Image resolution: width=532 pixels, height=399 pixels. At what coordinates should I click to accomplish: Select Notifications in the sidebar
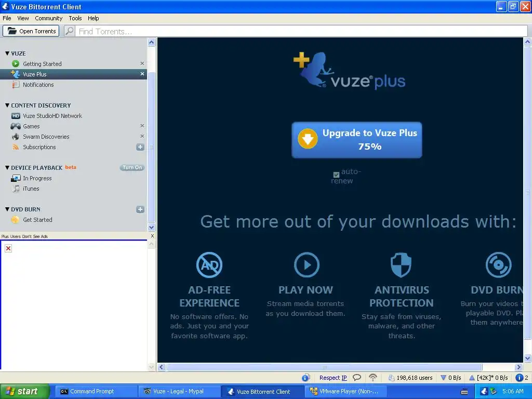[x=73, y=85]
